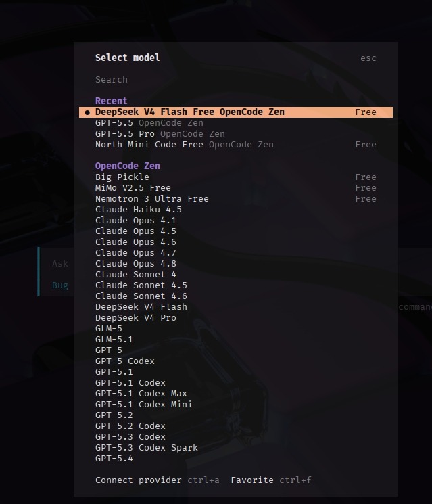Select GPT-5.3 Codex
The height and width of the screenshot is (504, 432).
coord(236,437)
